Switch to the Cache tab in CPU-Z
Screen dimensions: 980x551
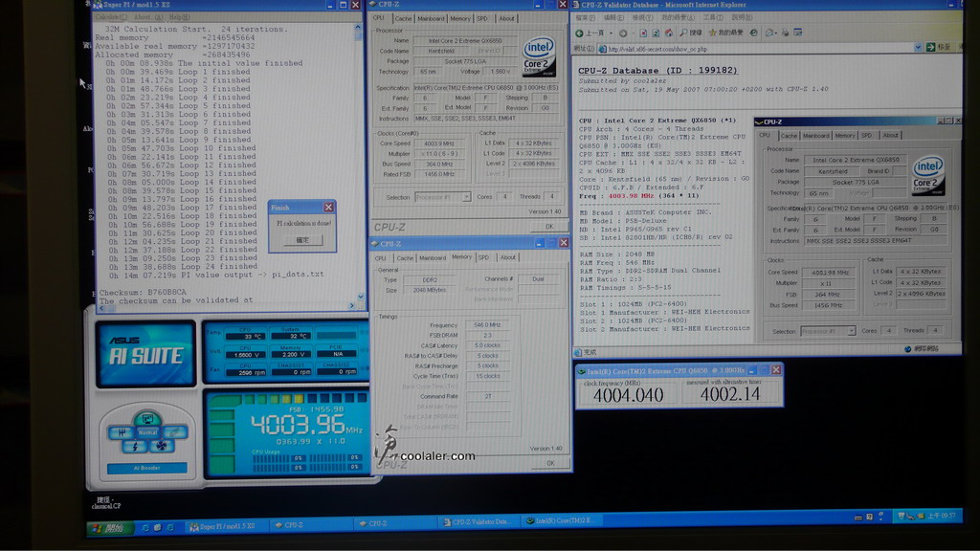(x=403, y=19)
